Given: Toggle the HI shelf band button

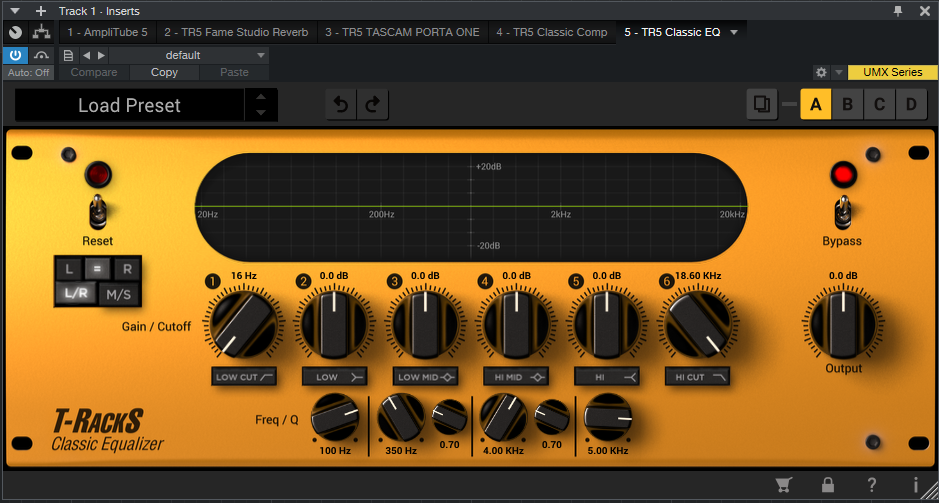Looking at the screenshot, I should tap(607, 377).
